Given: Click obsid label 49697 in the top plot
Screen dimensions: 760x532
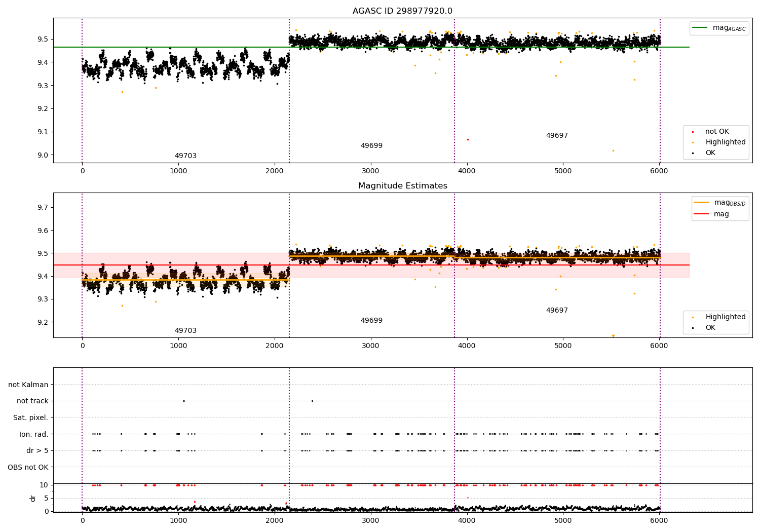Looking at the screenshot, I should (x=557, y=136).
